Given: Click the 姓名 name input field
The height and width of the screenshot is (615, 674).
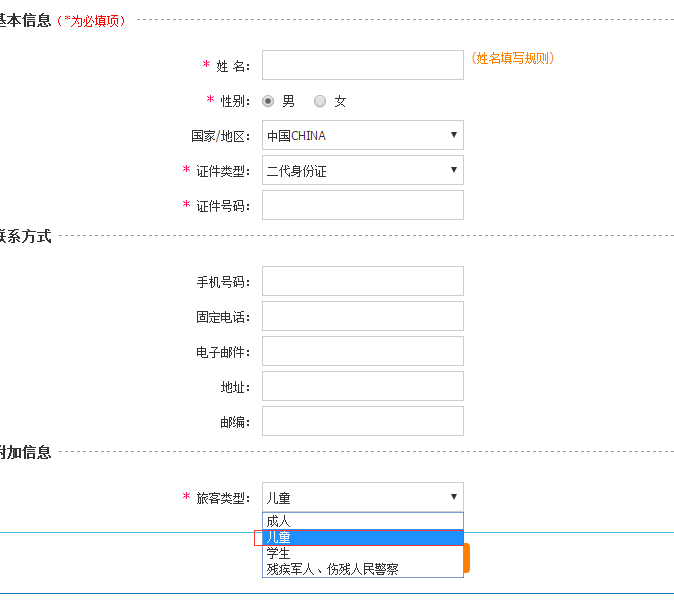Looking at the screenshot, I should coord(362,66).
